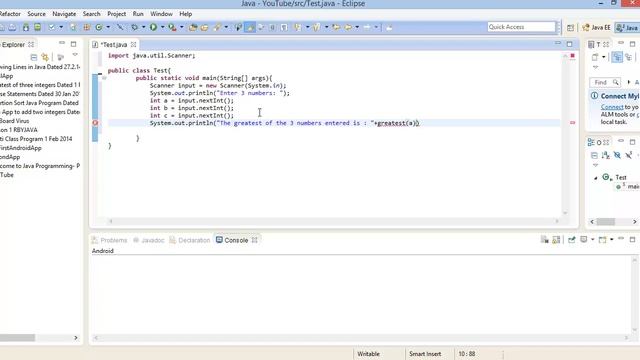Toggle Scheduled view icon in Task List
Viewport: 640px width, 360px height.
click(x=629, y=57)
